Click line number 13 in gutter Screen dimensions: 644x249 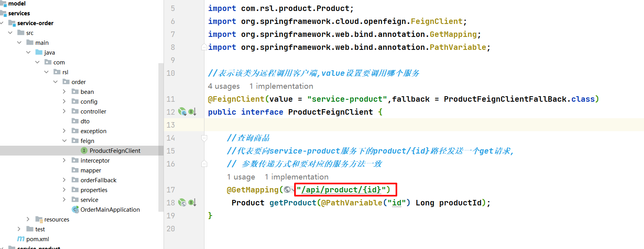(x=171, y=125)
